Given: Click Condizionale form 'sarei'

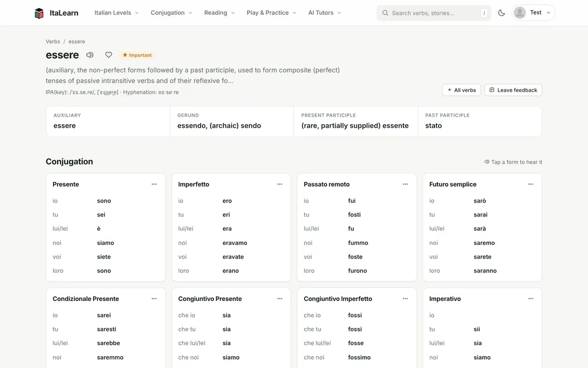Looking at the screenshot, I should [104, 316].
